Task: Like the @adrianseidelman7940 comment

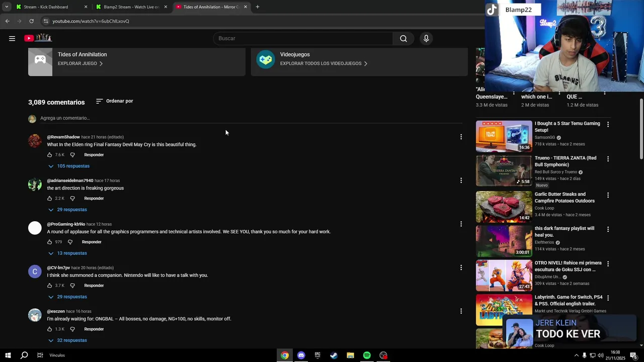Action: (x=49, y=199)
